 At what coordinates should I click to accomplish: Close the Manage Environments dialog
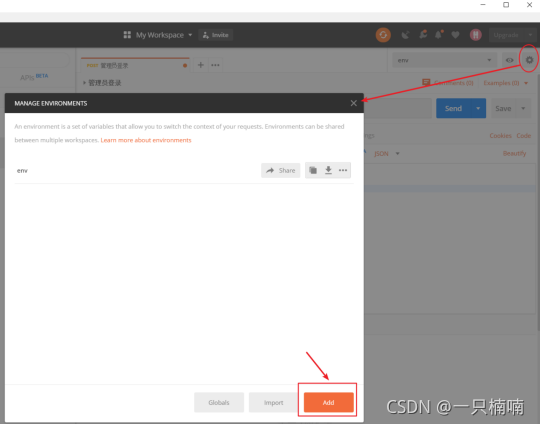[353, 103]
